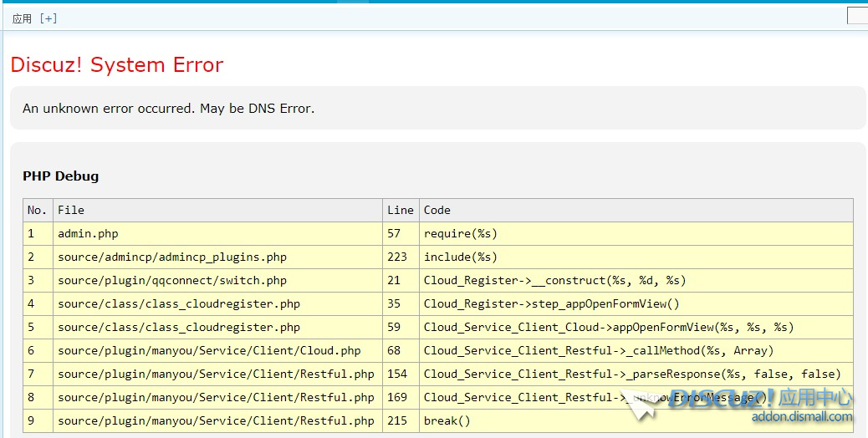This screenshot has height=438, width=868.
Task: Select include(%s) code cell
Action: (636, 257)
